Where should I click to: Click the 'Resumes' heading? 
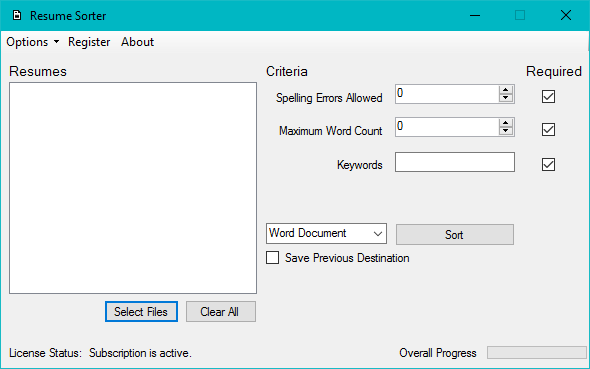[x=38, y=71]
